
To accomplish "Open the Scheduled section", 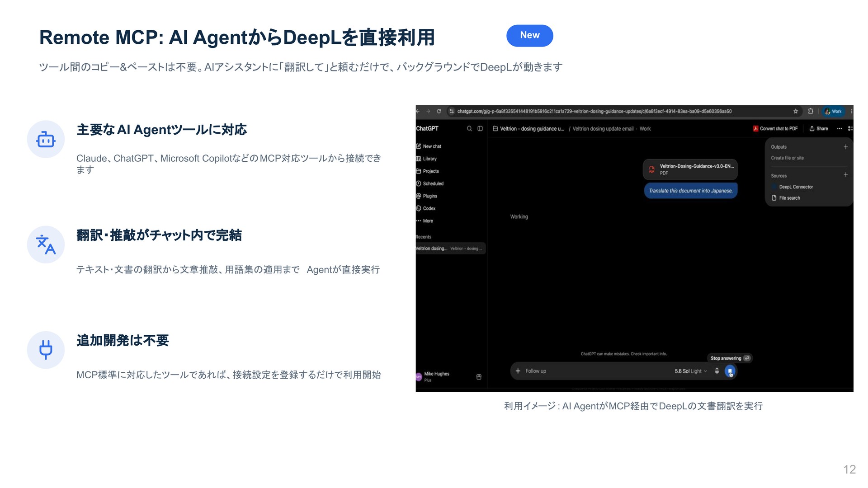I will point(429,183).
